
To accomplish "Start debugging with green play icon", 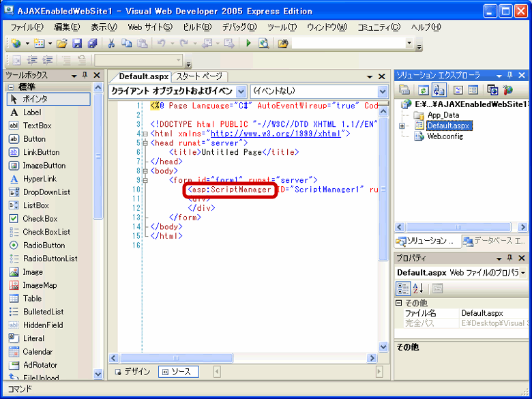I will coord(248,44).
